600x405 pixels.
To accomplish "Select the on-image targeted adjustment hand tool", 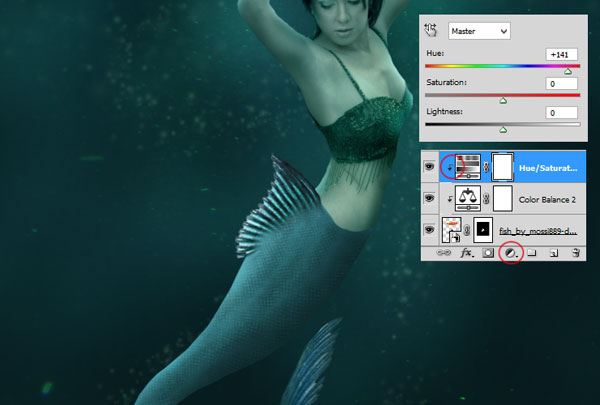I will 431,30.
